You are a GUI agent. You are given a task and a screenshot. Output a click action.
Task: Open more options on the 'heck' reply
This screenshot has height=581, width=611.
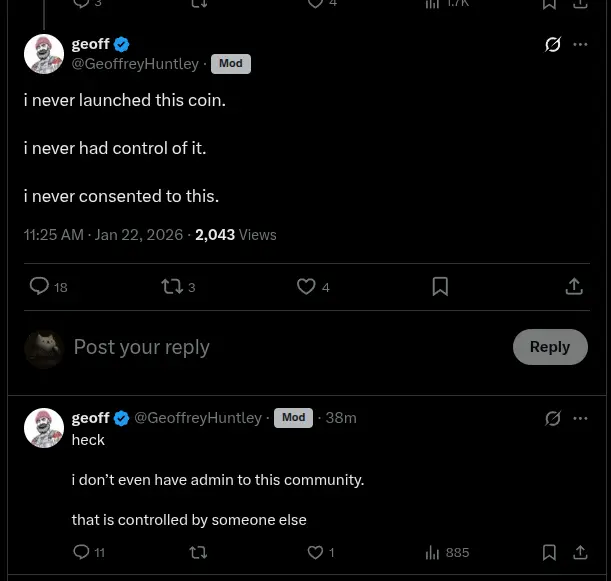(x=580, y=418)
